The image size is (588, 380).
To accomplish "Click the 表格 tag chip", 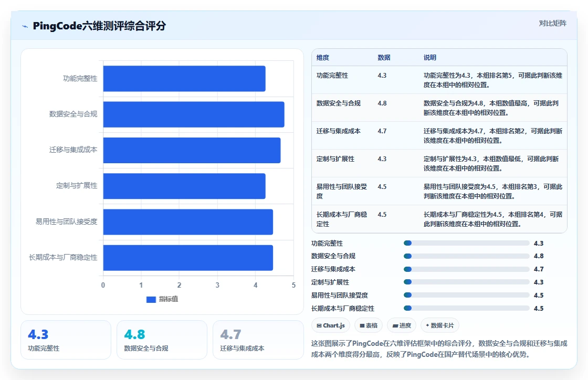I will pos(368,325).
